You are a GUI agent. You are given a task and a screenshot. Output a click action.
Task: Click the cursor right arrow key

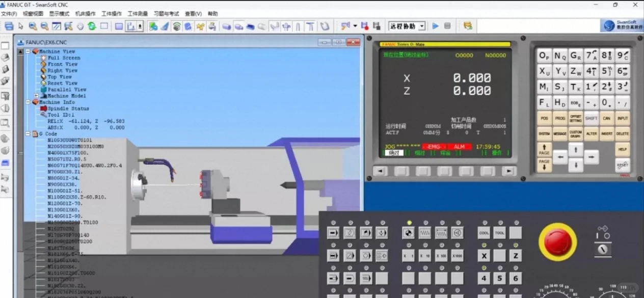591,157
